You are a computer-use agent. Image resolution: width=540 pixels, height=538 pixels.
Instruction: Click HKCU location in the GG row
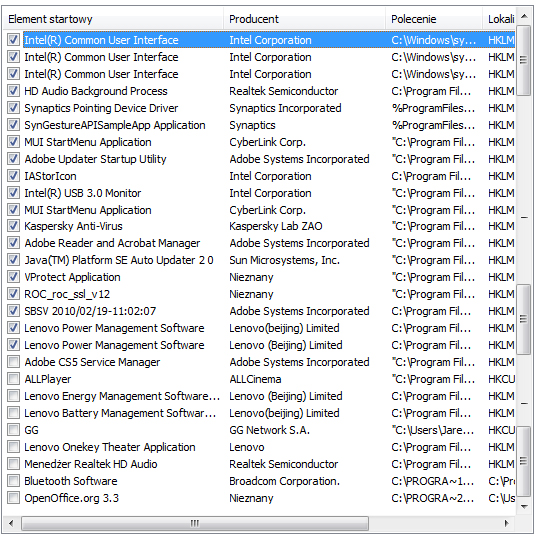[501, 430]
